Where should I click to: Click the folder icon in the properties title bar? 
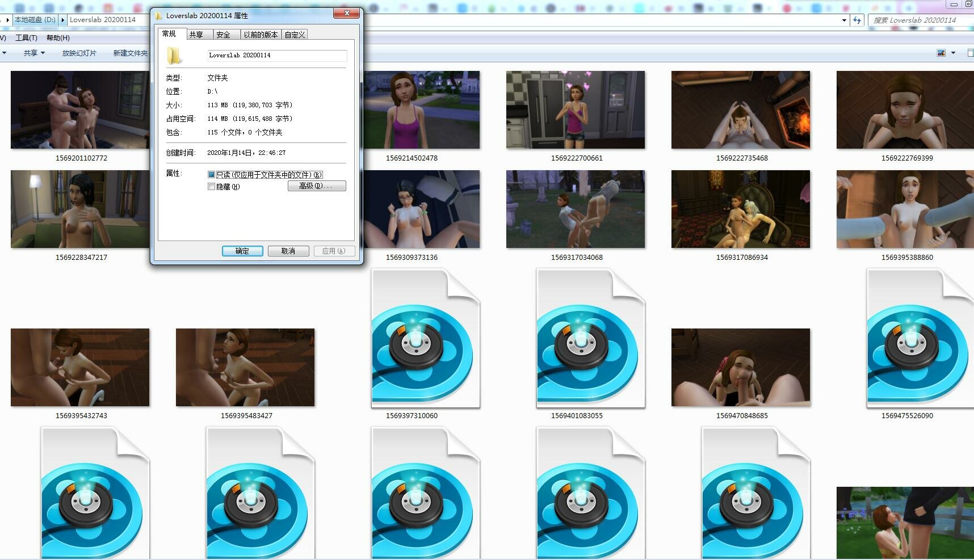pos(159,15)
